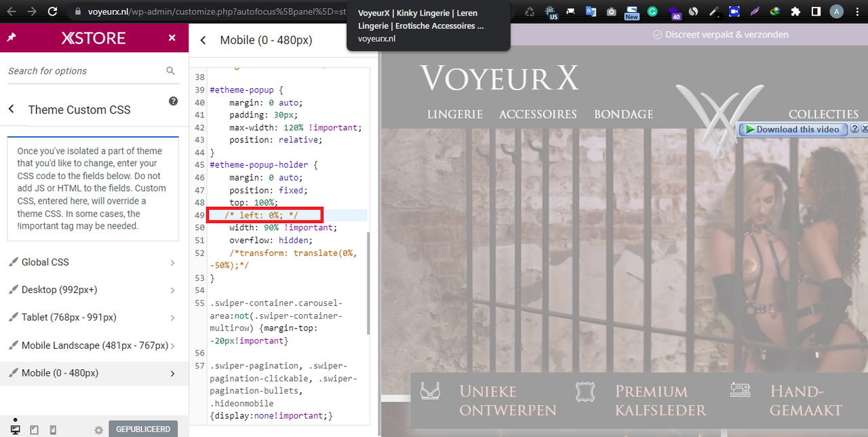This screenshot has width=868, height=437.
Task: Open the Extensions puzzle piece menu
Action: pos(795,12)
